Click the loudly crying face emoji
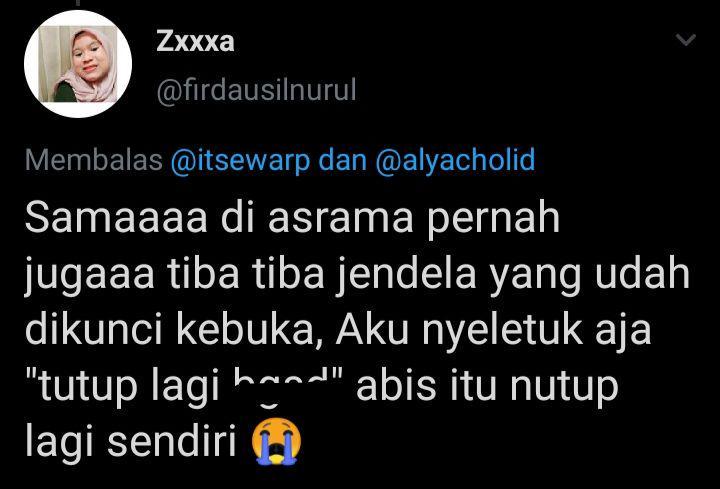 [x=277, y=441]
